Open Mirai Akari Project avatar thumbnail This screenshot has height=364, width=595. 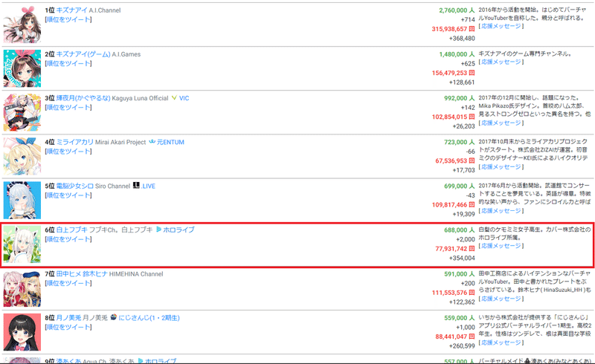click(x=22, y=157)
